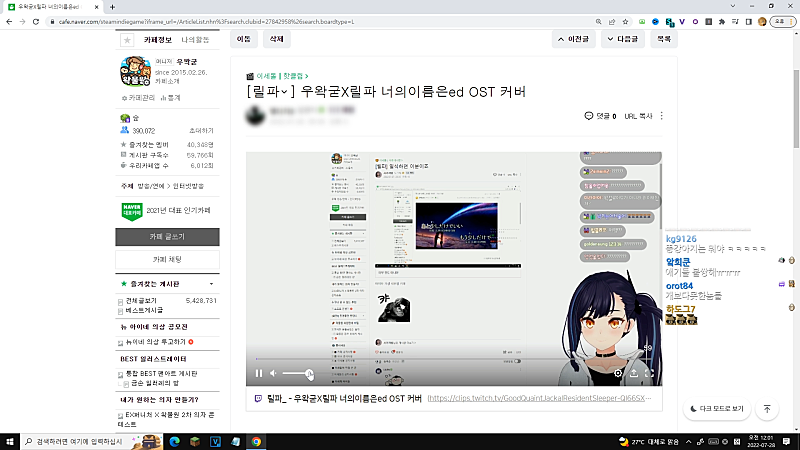The height and width of the screenshot is (450, 800).
Task: Click the 초대하기 invite link
Action: (x=201, y=131)
